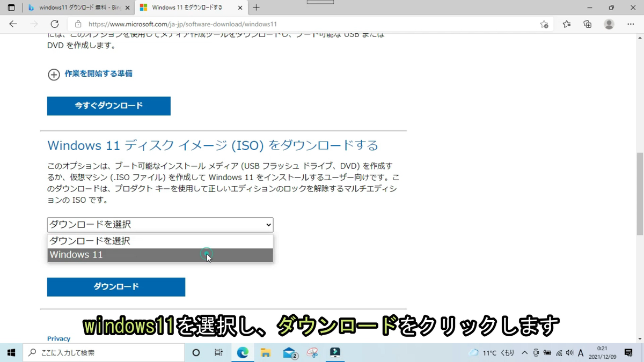Click the scrollbar down arrow
The width and height of the screenshot is (644, 362).
[640, 339]
